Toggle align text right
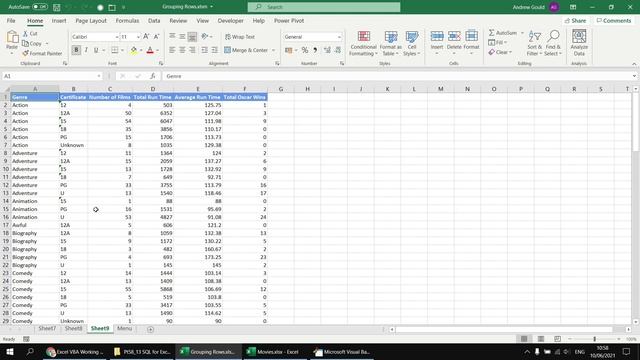 [x=192, y=50]
